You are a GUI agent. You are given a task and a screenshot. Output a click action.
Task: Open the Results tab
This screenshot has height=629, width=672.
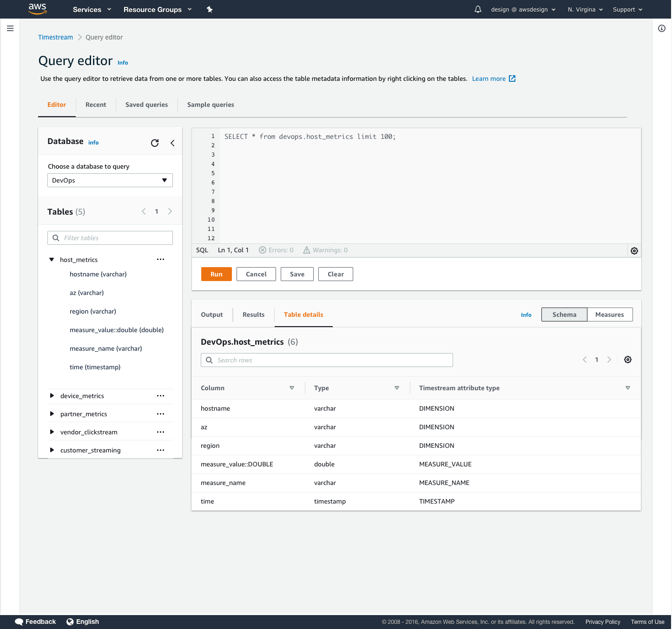pos(254,314)
